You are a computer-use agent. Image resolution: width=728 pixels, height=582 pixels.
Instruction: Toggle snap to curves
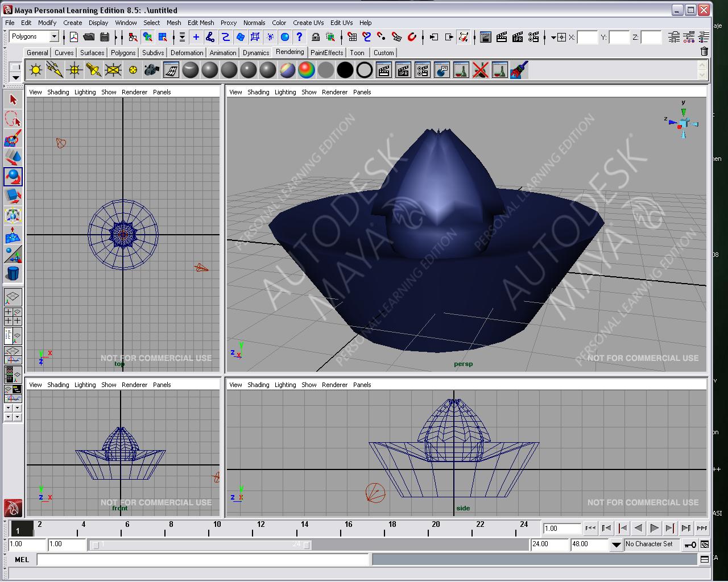[367, 37]
